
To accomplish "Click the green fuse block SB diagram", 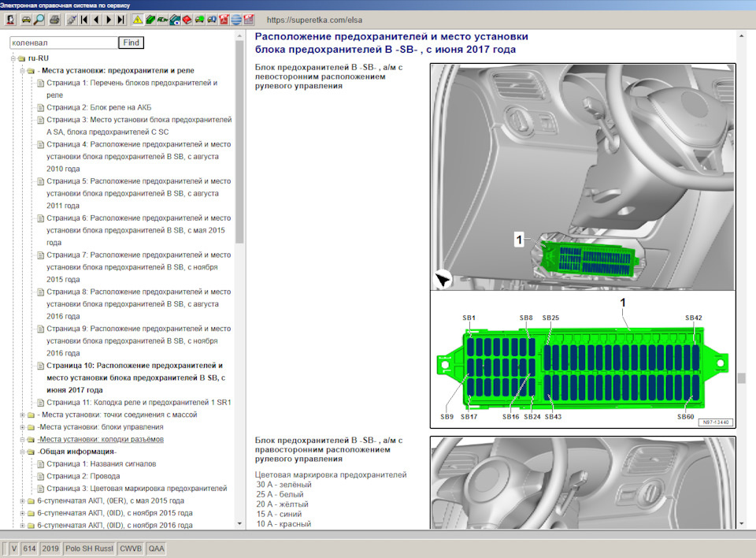I will [x=583, y=366].
